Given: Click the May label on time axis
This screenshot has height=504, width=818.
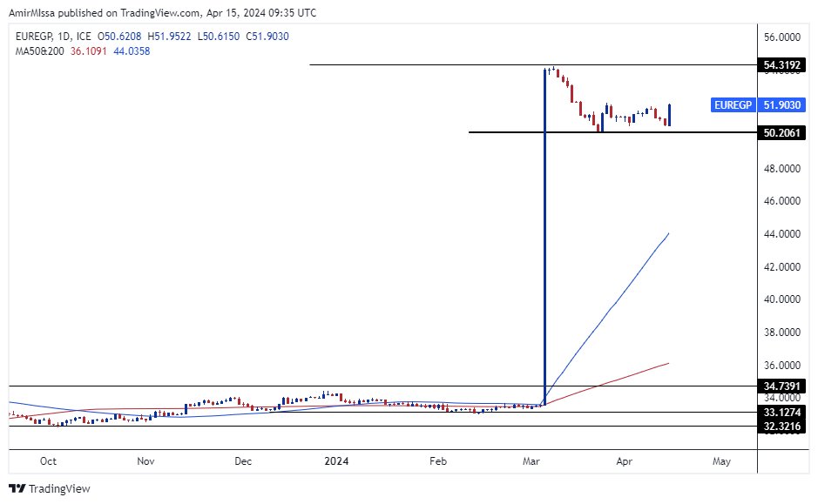Looking at the screenshot, I should click(721, 461).
